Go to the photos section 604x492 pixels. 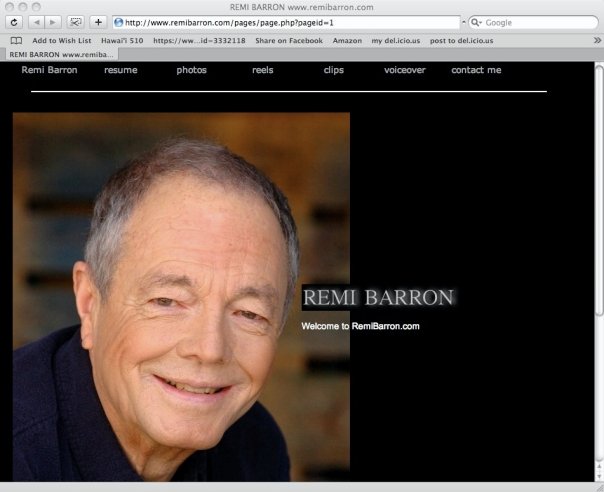tap(192, 70)
